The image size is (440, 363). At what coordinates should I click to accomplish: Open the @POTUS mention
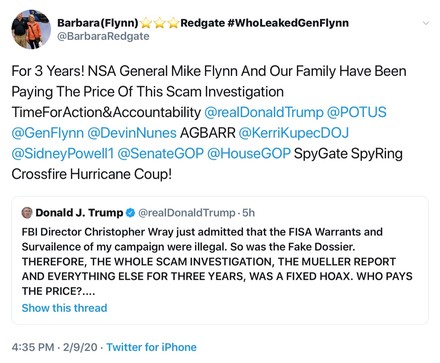[x=356, y=112]
